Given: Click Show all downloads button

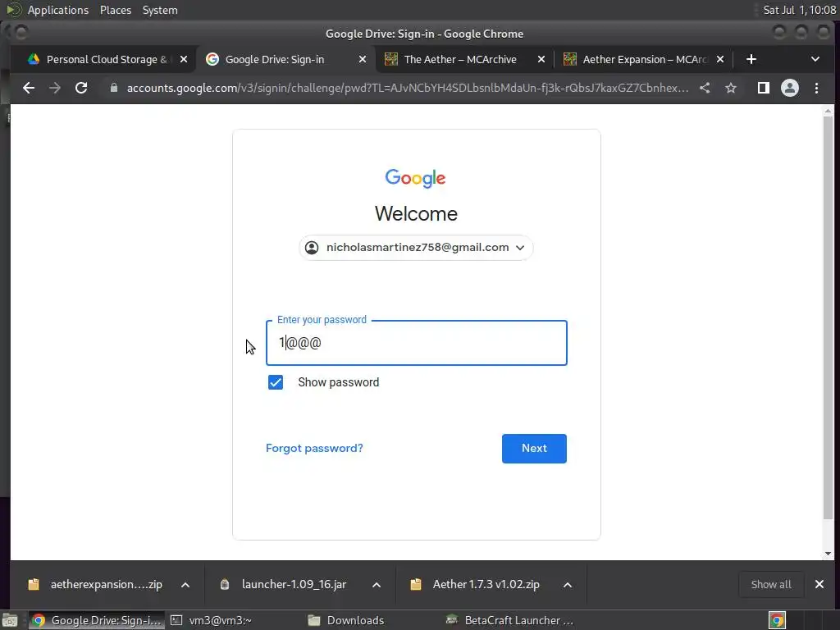Looking at the screenshot, I should pyautogui.click(x=771, y=584).
